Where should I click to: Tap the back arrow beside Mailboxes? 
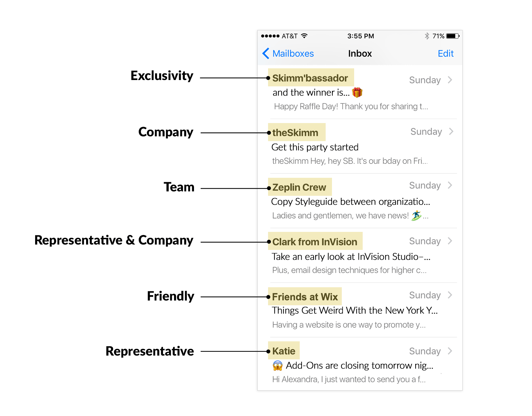[x=266, y=53]
